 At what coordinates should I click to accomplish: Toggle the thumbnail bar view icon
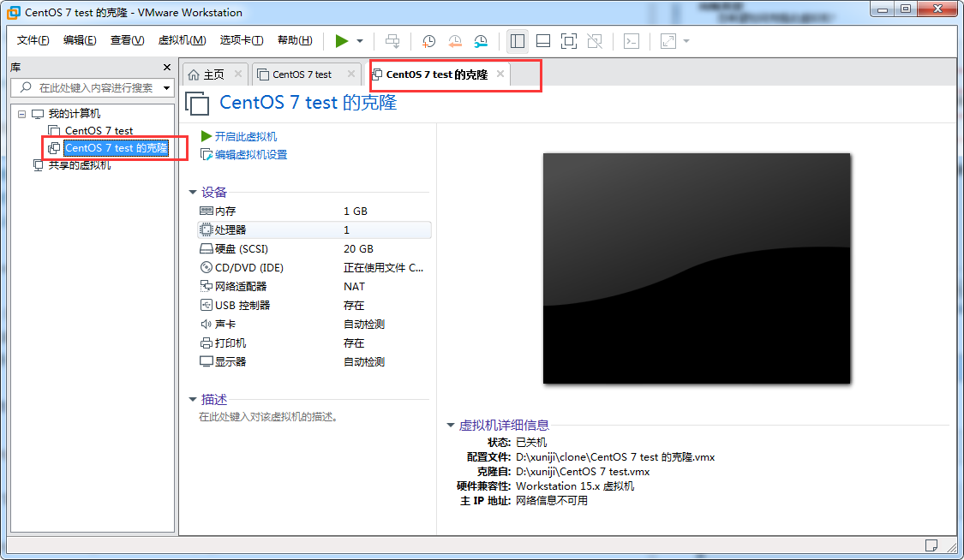coord(543,41)
